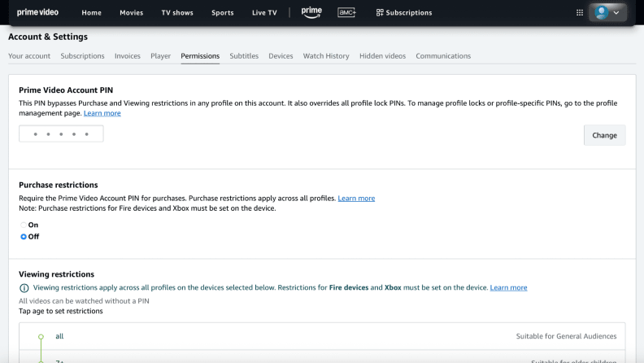Image resolution: width=644 pixels, height=363 pixels.
Task: Switch to the Subtitles tab
Action: [x=244, y=56]
